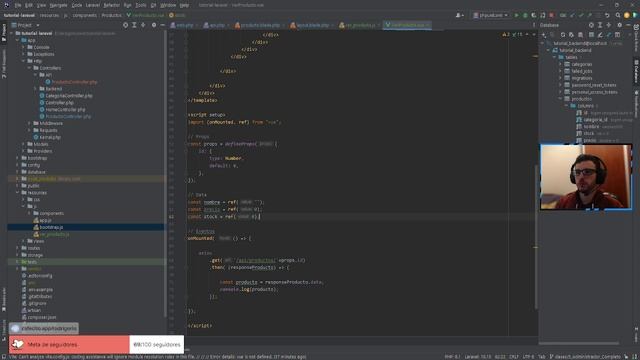
Task: Open the Notifications tool window on the right stripe
Action: [636, 105]
